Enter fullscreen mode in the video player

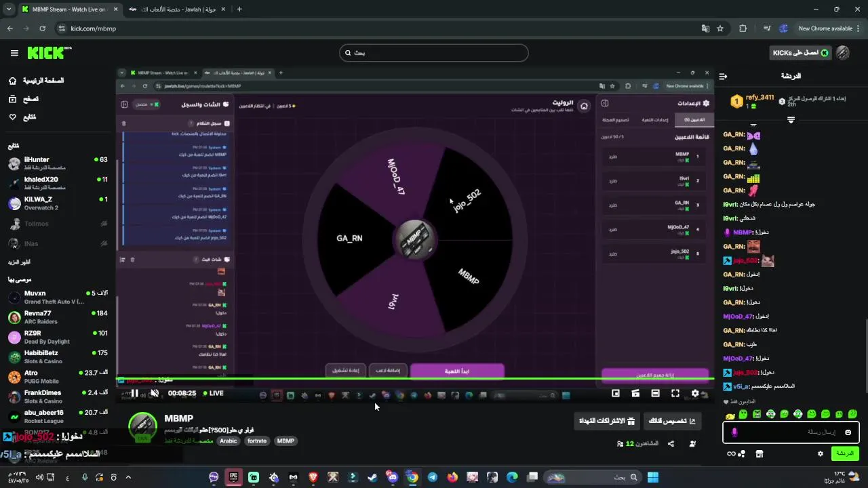tap(675, 393)
